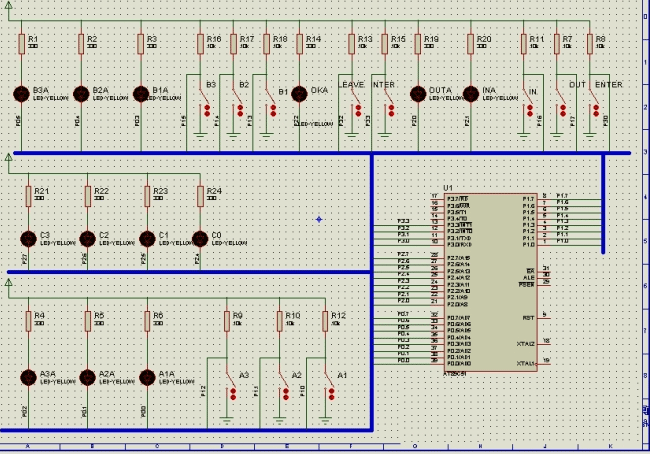The height and width of the screenshot is (454, 650).
Task: Select the B2A yellow LED
Action: 80,93
